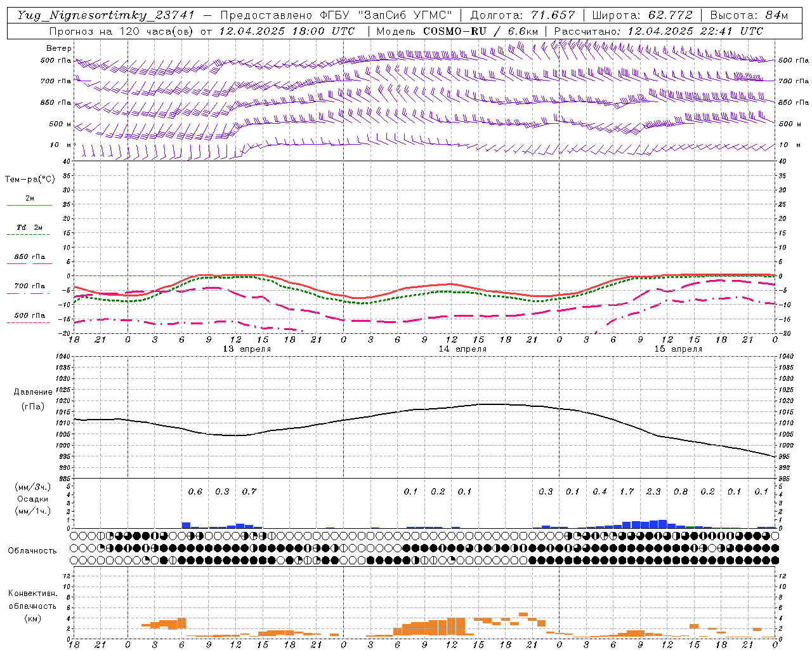
Task: Click the Конвективн. convective cloud label
Action: [x=32, y=594]
